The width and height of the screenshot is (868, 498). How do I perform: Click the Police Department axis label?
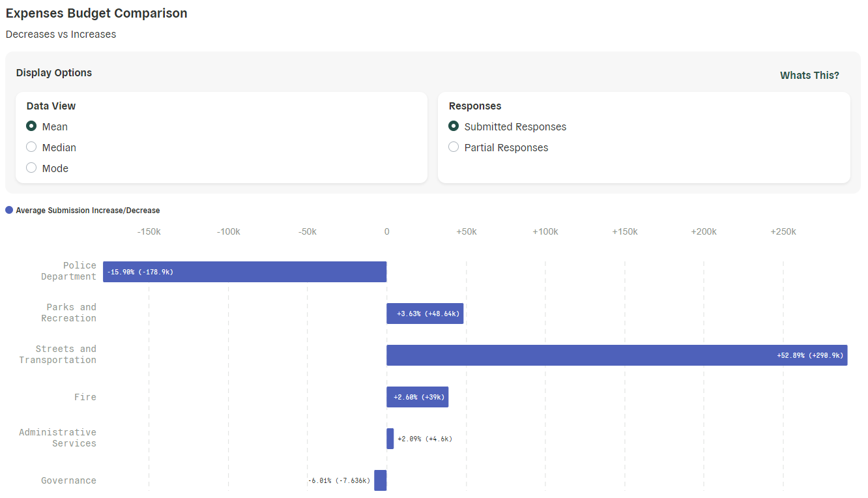click(68, 271)
